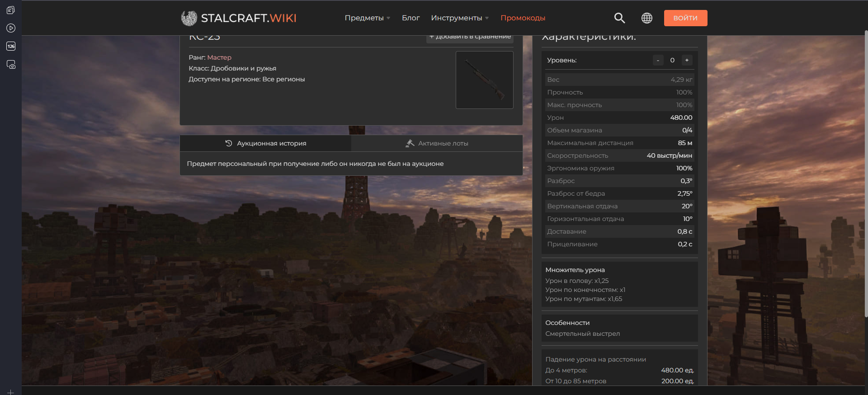868x395 pixels.
Task: Click the STALCRAFT.WIKI logo
Action: click(239, 18)
